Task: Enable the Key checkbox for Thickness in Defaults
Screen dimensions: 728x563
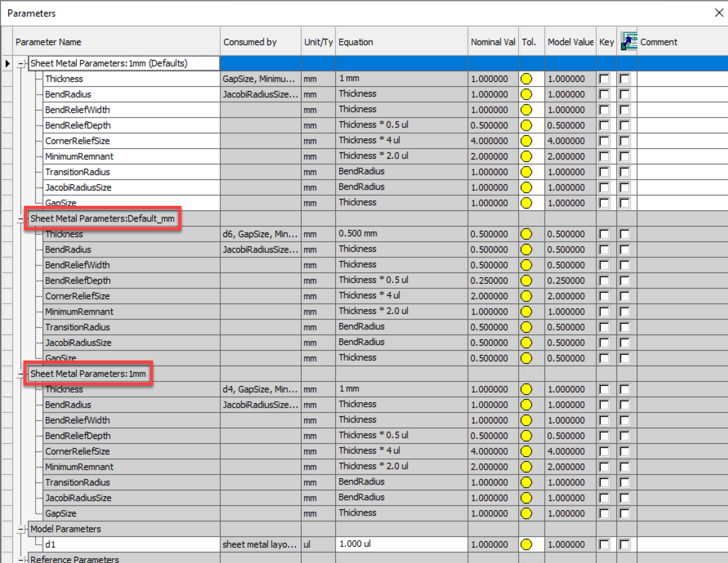Action: point(604,78)
